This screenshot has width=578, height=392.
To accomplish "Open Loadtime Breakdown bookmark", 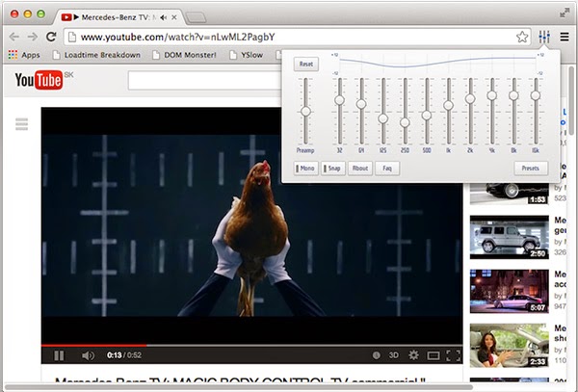I will click(97, 55).
